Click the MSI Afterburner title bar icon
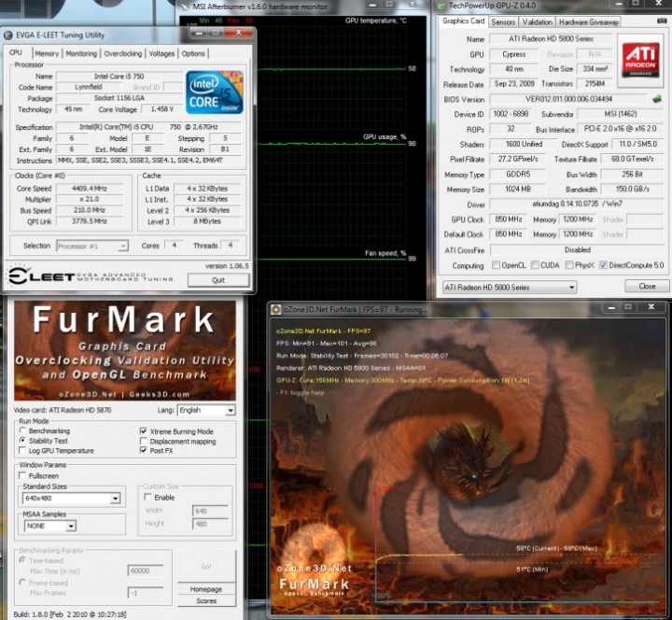The width and height of the screenshot is (672, 620). click(x=185, y=7)
